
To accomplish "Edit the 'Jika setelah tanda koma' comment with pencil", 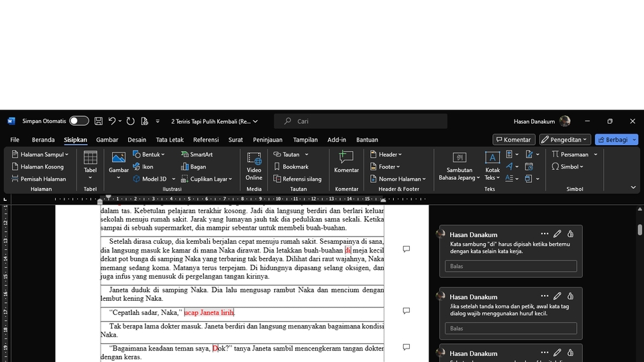I will [557, 296].
